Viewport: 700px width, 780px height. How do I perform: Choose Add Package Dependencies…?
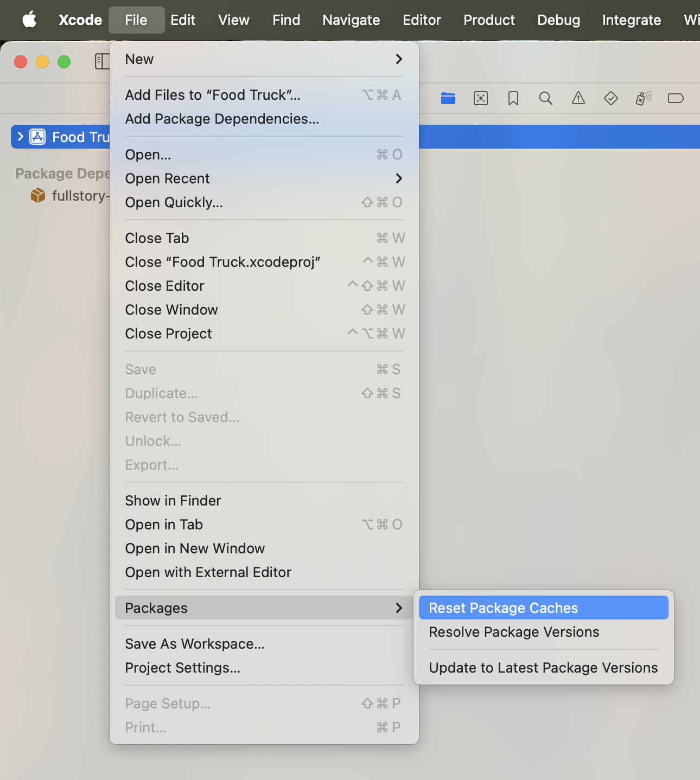point(264,119)
